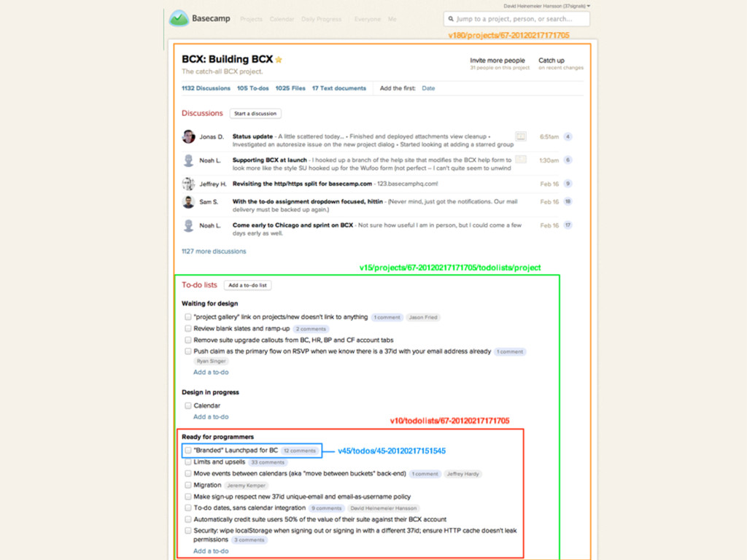Click the Basecamp mountain logo
747x560 pixels.
(x=179, y=18)
